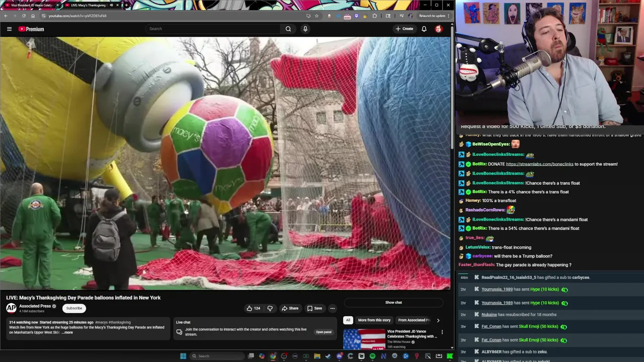The image size is (644, 362).
Task: Open Spotify from the taskbar
Action: click(x=372, y=356)
